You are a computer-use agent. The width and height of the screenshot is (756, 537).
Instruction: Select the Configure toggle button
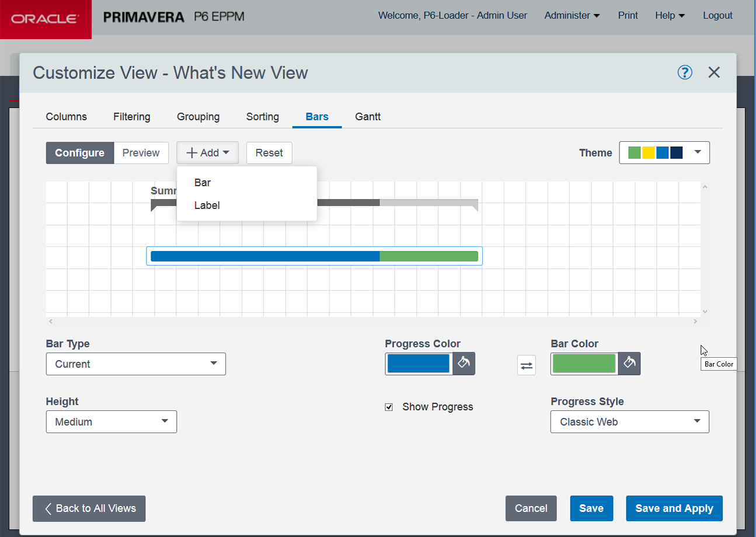coord(79,152)
